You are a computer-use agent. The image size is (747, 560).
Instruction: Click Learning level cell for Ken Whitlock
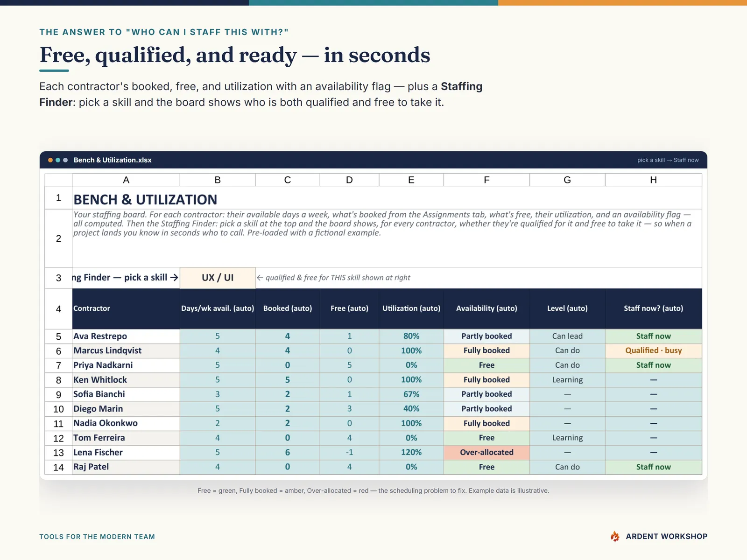(x=568, y=380)
